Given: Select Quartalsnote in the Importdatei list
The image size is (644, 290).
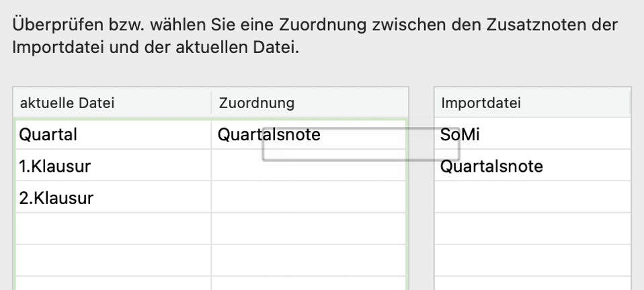Looking at the screenshot, I should click(491, 166).
